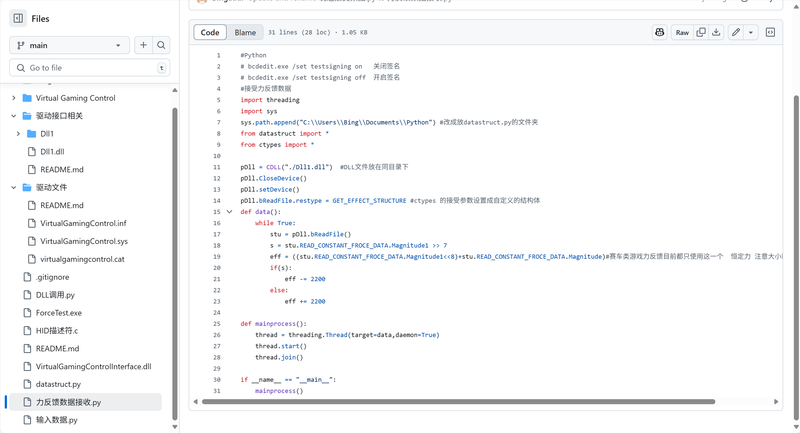The image size is (800, 433).
Task: Click 'while True:' code line
Action: click(275, 223)
